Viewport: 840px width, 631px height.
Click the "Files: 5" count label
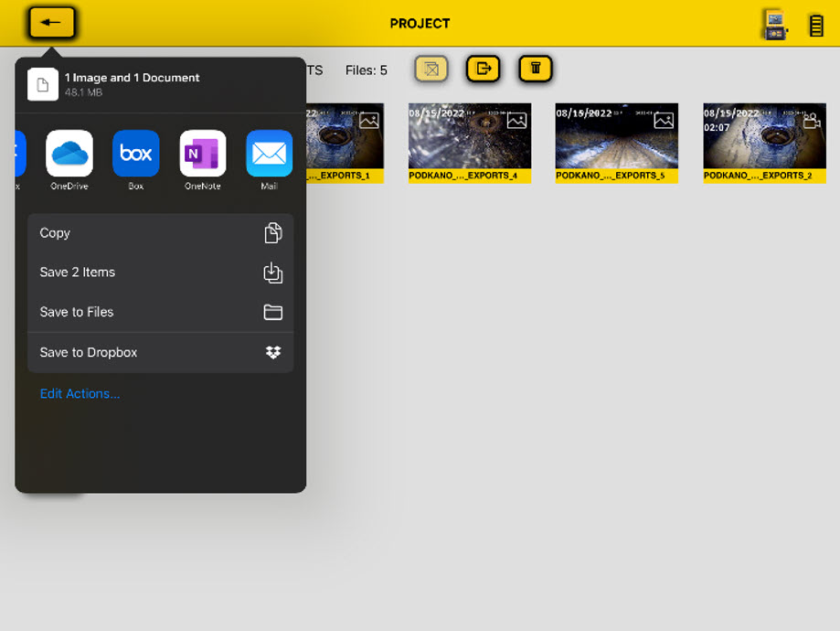point(367,70)
